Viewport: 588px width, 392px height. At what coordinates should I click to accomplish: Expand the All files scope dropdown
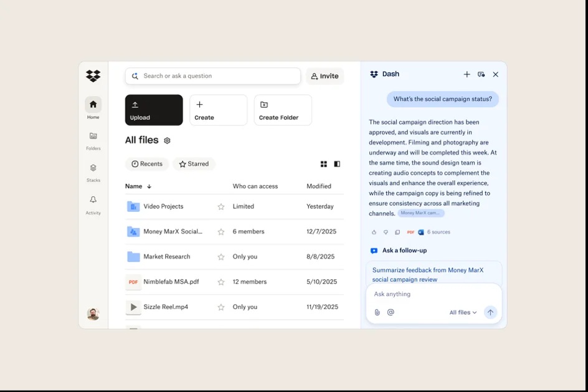tap(463, 312)
